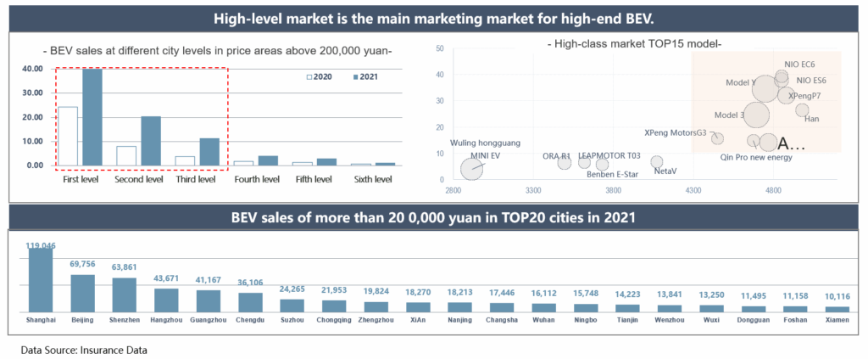Select the 'Sixth level' axis label

373,180
